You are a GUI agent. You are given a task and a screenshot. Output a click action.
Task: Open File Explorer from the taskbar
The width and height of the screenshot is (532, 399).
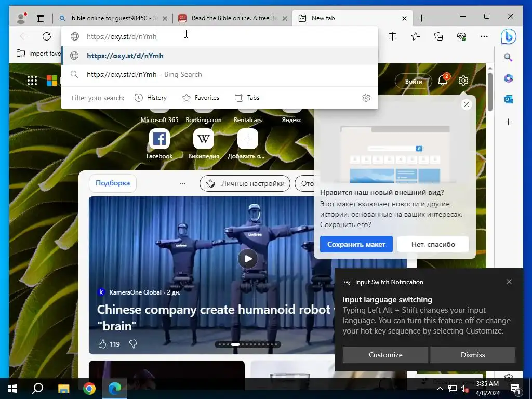pos(63,389)
